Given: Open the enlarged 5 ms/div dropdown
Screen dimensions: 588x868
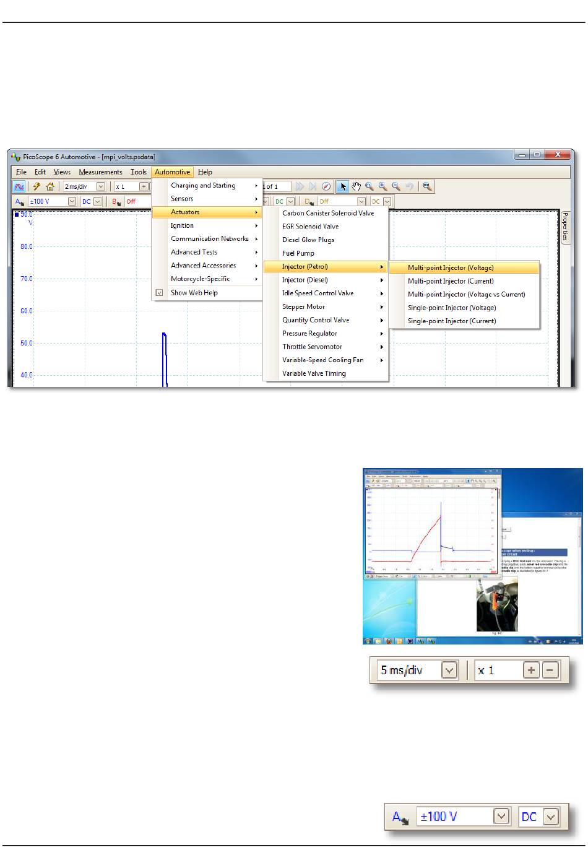Looking at the screenshot, I should click(449, 670).
